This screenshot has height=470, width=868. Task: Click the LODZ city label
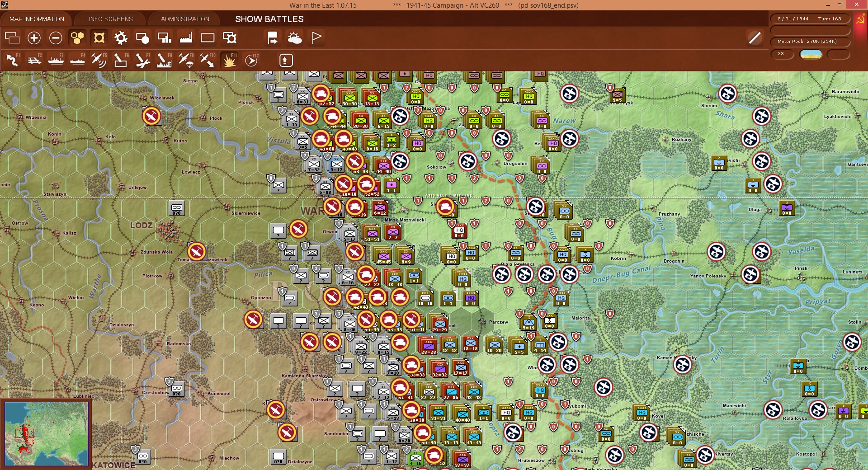141,225
